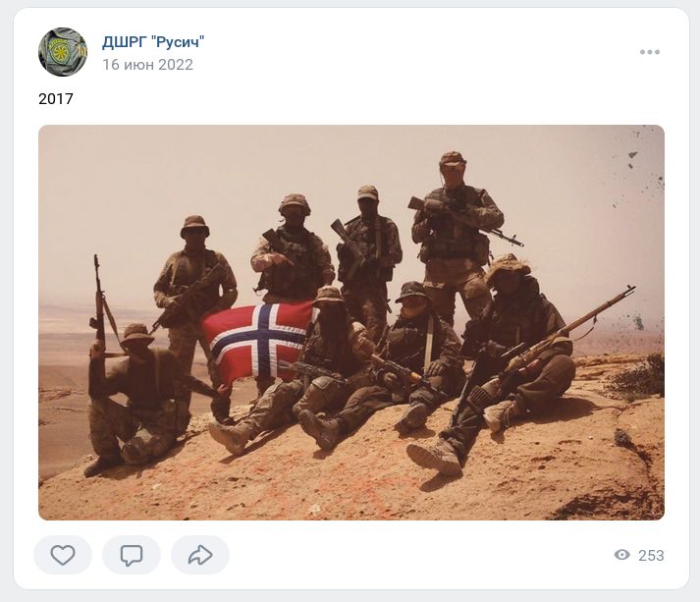Viewport: 700px width, 602px height.
Task: Share the post using the arrow icon
Action: [x=200, y=555]
